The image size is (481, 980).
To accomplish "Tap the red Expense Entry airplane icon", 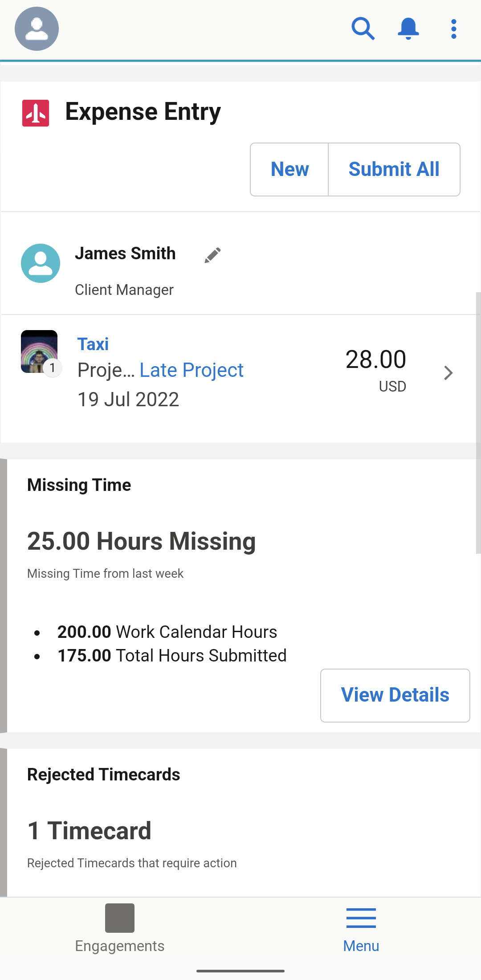I will (36, 113).
